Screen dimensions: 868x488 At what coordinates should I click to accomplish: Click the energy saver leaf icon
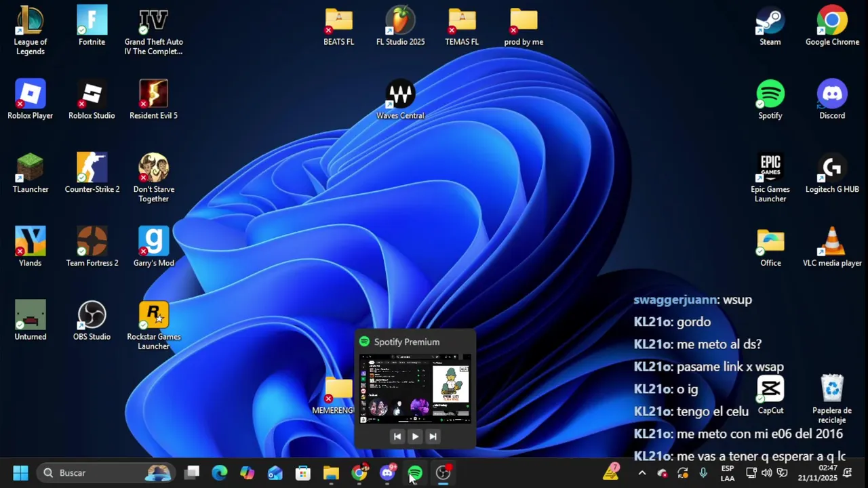(x=782, y=472)
